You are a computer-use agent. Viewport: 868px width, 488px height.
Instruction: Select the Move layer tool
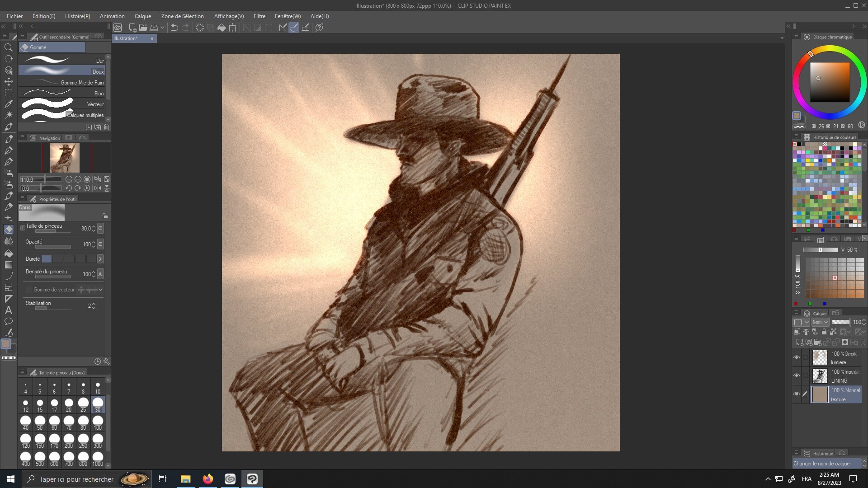[x=8, y=81]
